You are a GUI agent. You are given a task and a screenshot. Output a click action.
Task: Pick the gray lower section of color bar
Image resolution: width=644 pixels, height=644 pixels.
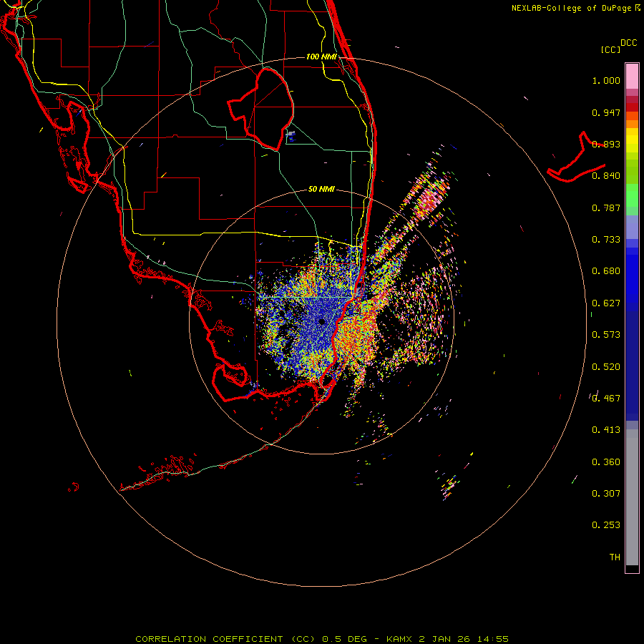coord(632,497)
